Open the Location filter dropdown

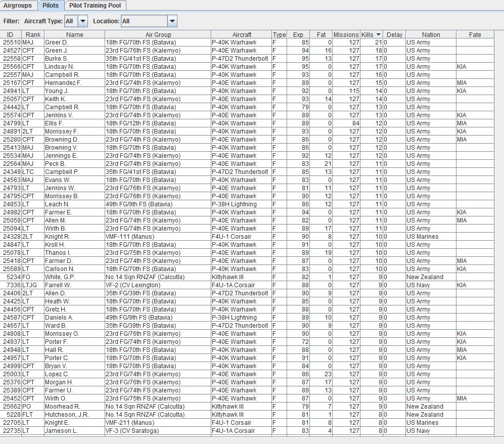[172, 21]
